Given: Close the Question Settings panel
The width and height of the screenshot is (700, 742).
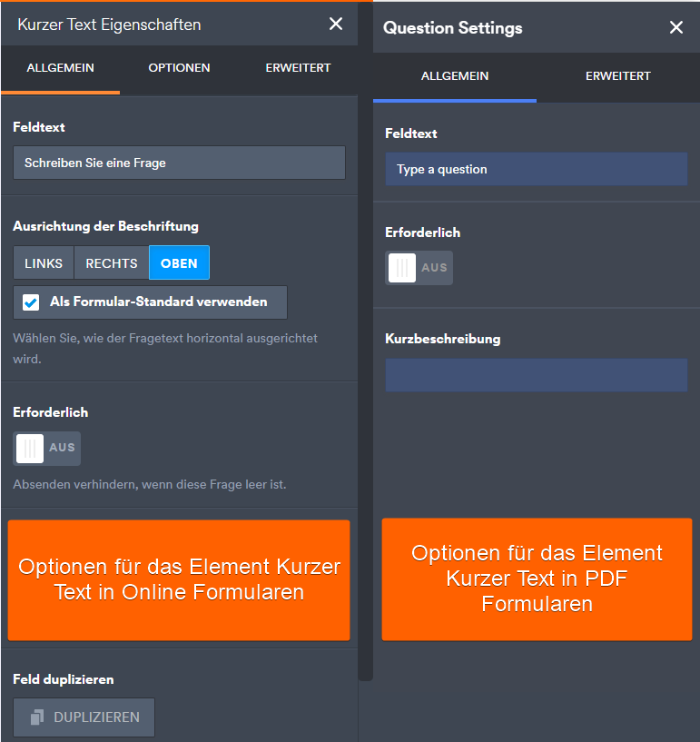Looking at the screenshot, I should click(x=675, y=27).
